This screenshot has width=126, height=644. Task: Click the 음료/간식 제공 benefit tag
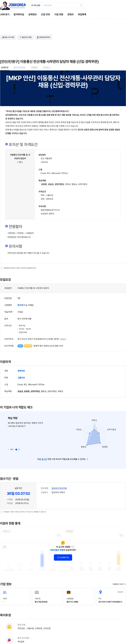[25, 37]
